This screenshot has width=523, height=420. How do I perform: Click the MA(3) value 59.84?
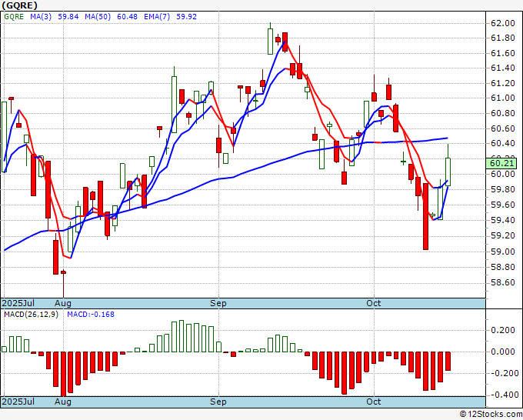pos(68,17)
